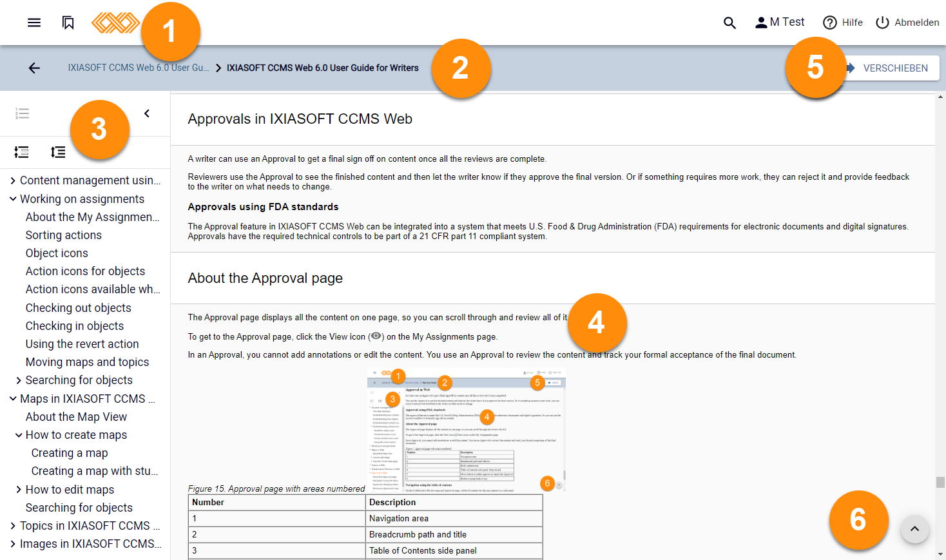This screenshot has height=560, width=946.
Task: Click the Description column header
Action: pos(454,503)
